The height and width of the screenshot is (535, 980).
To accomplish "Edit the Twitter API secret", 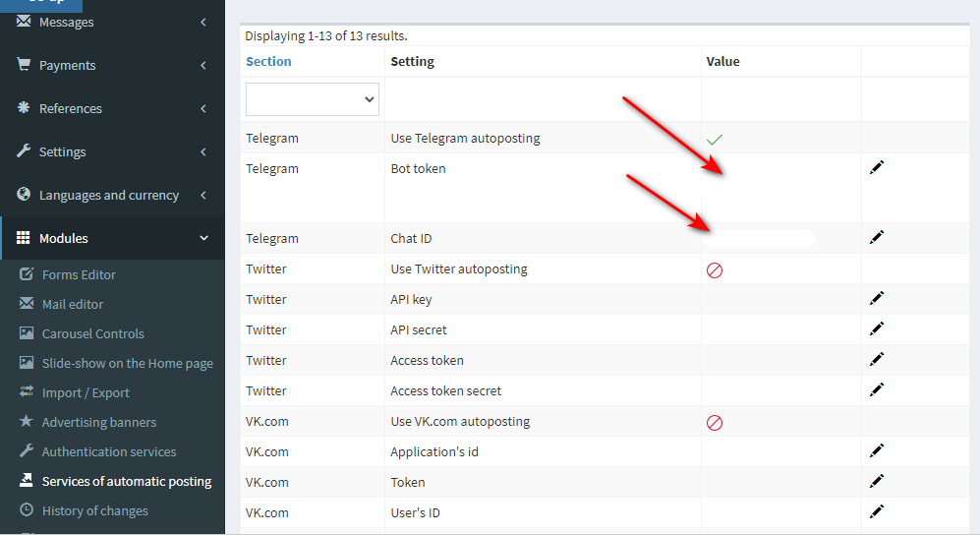I will [877, 328].
